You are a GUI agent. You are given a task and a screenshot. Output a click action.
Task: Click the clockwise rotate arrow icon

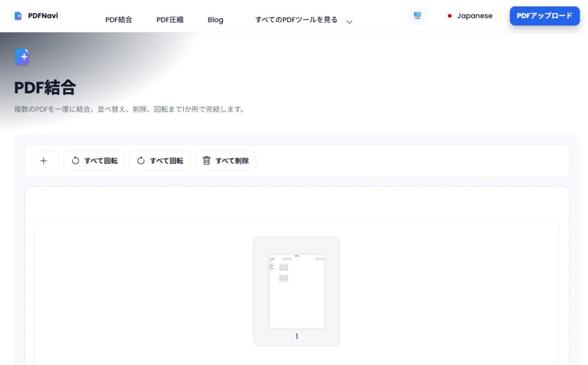pyautogui.click(x=141, y=161)
